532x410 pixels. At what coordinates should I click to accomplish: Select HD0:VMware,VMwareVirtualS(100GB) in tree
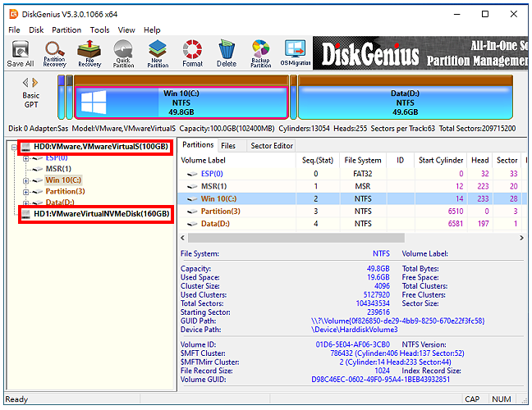click(101, 147)
